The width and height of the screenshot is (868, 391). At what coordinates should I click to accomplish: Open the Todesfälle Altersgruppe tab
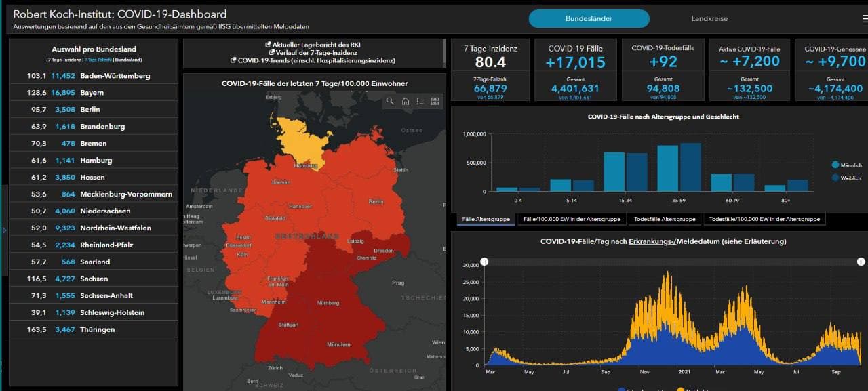(x=665, y=219)
